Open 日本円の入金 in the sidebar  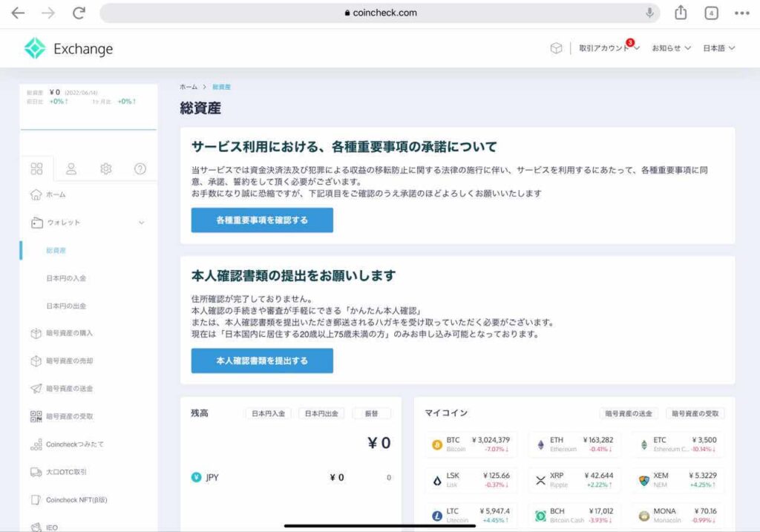point(66,278)
